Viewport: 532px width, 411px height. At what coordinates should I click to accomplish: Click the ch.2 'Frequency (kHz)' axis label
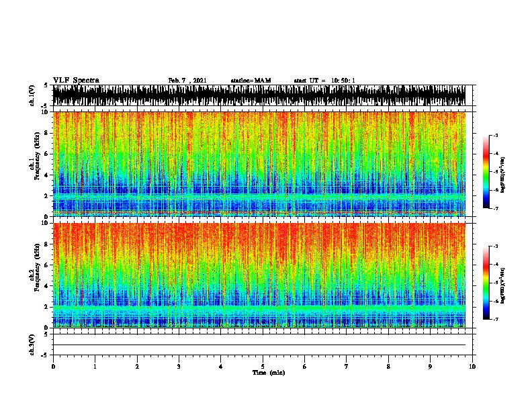pos(37,267)
